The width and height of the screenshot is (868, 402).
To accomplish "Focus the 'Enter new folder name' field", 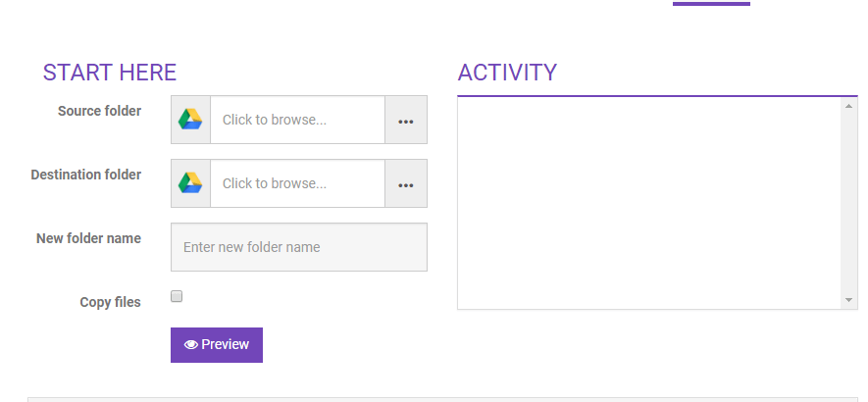I will [299, 247].
